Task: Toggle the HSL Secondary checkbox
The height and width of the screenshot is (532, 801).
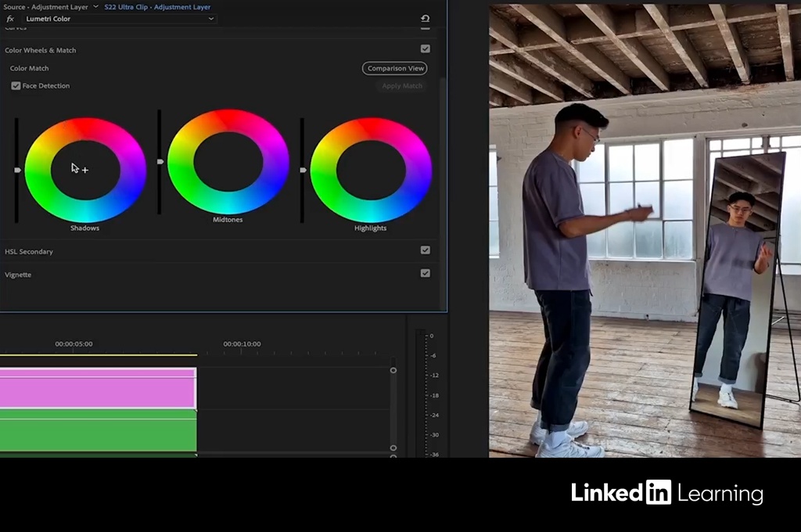Action: coord(425,250)
